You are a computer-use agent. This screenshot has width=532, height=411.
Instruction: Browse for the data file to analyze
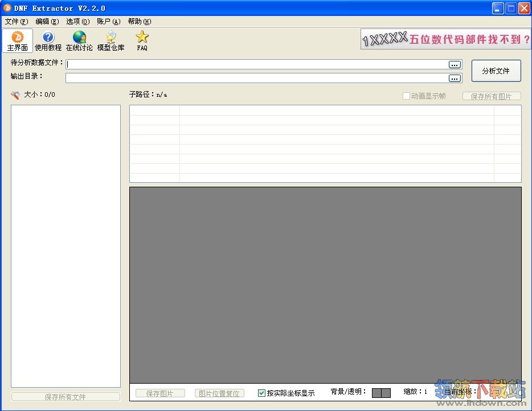point(455,64)
